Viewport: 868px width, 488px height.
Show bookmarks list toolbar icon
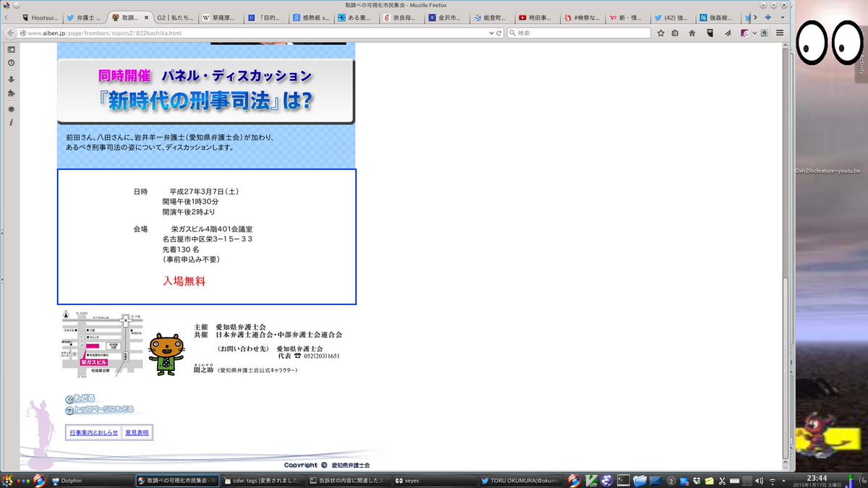point(675,33)
